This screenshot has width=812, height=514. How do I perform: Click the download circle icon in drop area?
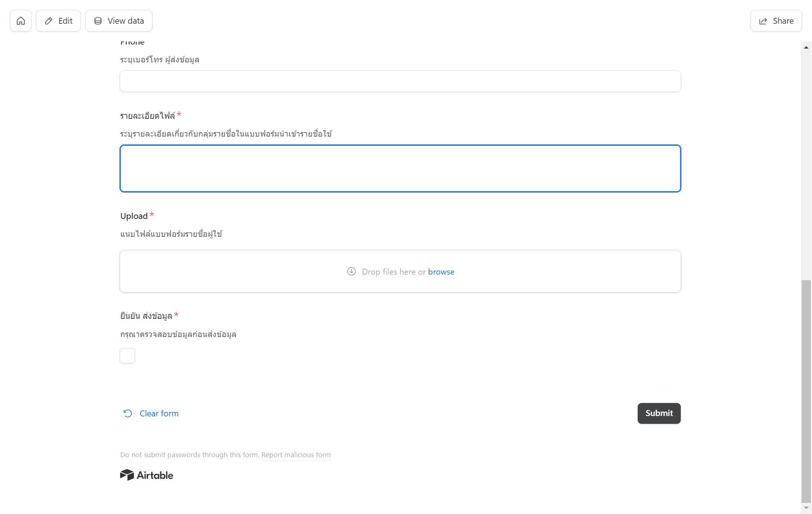(x=351, y=272)
